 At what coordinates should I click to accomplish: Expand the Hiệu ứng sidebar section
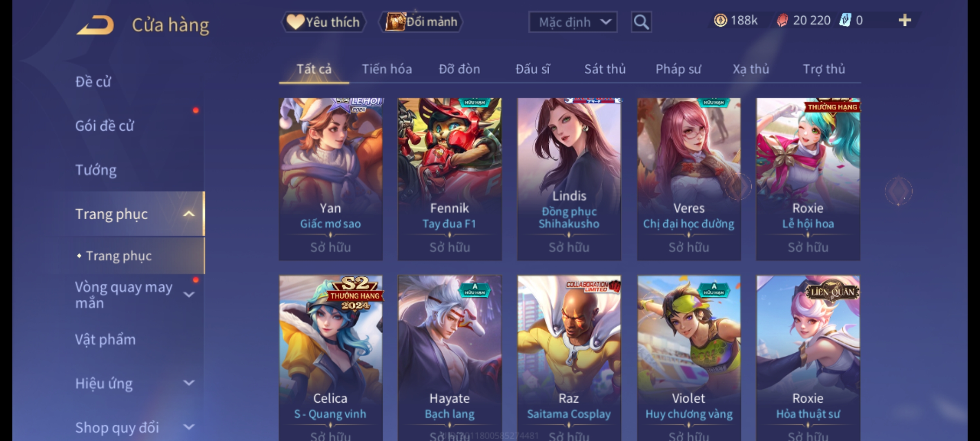(189, 383)
